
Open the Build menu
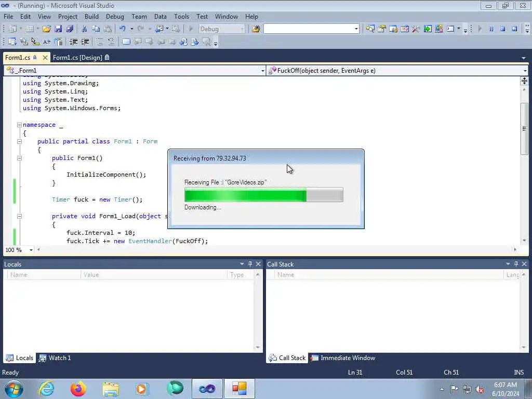91,17
